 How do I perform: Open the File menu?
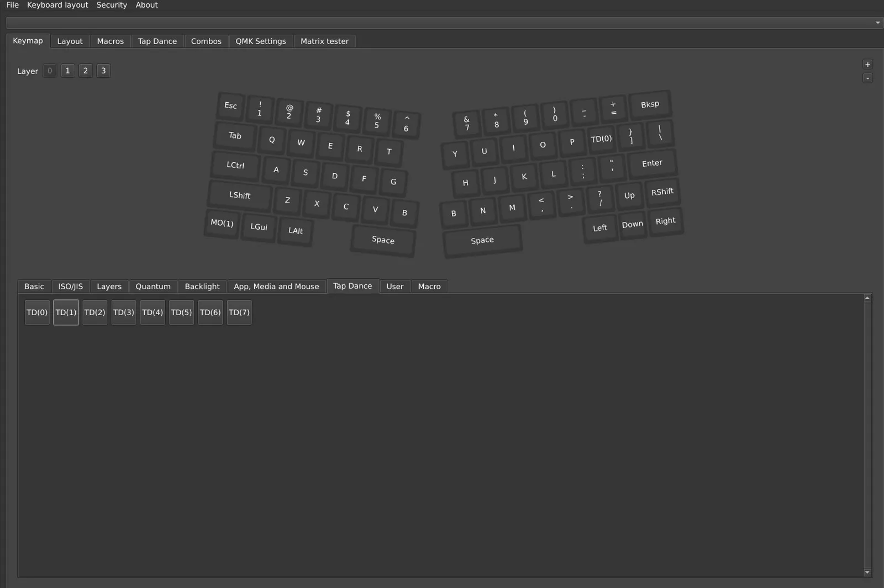point(12,5)
